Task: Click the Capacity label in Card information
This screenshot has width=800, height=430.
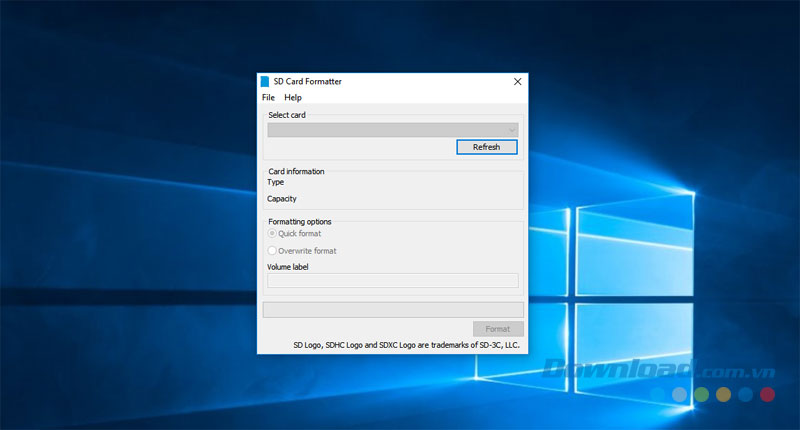Action: tap(282, 199)
